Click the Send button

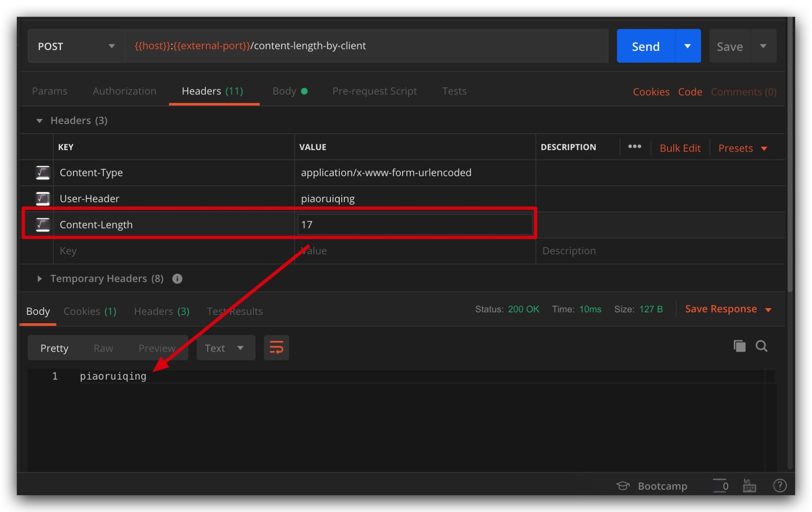coord(646,46)
